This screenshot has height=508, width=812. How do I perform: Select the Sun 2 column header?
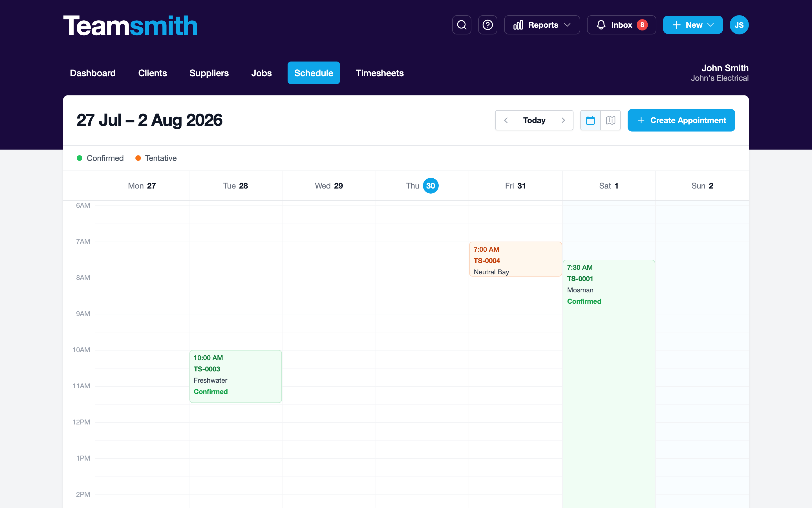[702, 186]
